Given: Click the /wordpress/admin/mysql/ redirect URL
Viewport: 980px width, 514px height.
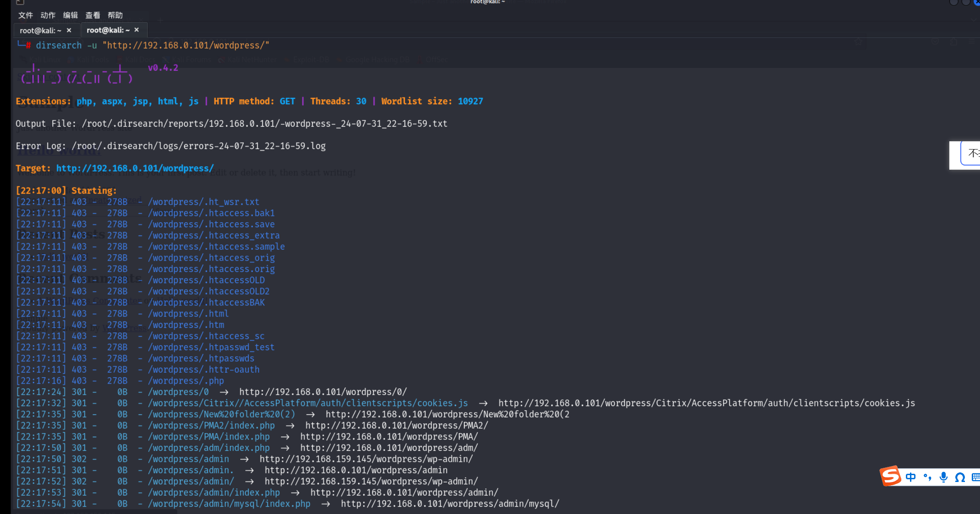Looking at the screenshot, I should coord(450,503).
